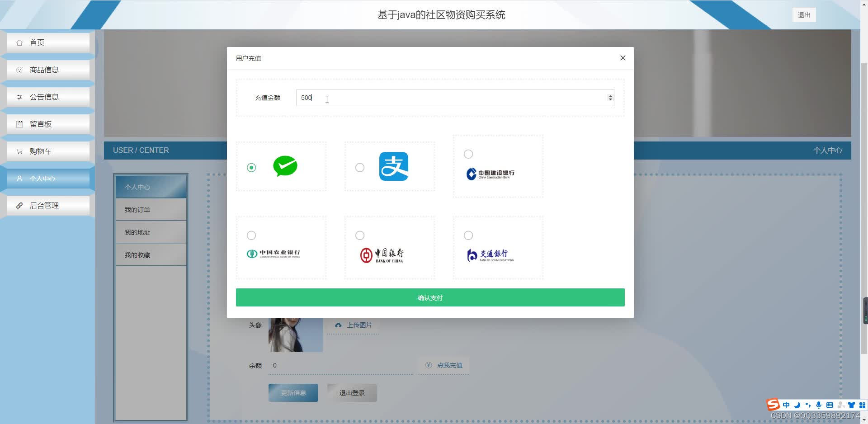Click the product icon beside 商品信息
Image resolution: width=868 pixels, height=424 pixels.
(19, 70)
